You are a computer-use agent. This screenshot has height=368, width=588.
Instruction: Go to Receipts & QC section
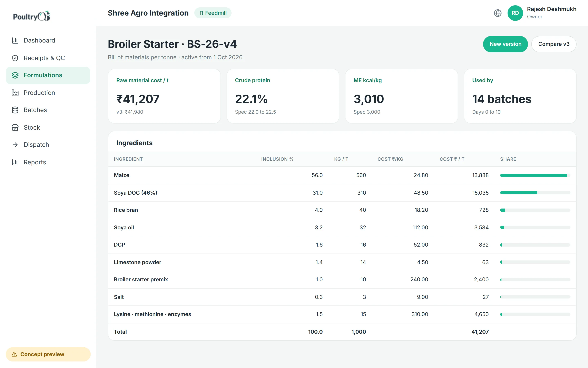coord(48,58)
